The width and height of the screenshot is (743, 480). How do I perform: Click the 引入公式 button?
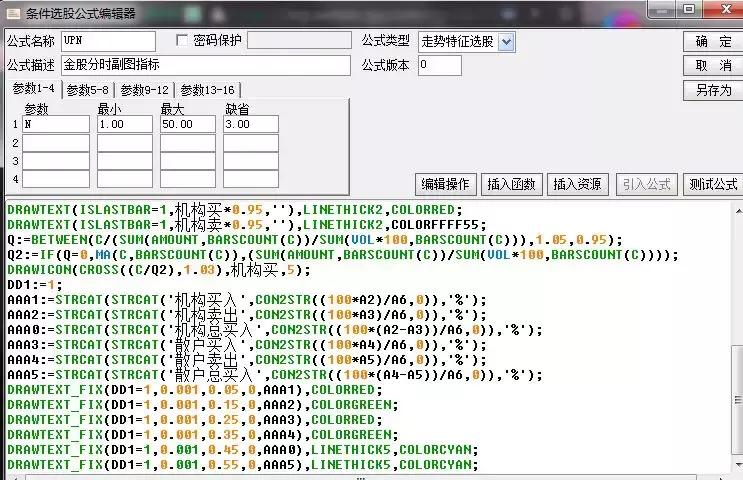[x=646, y=184]
